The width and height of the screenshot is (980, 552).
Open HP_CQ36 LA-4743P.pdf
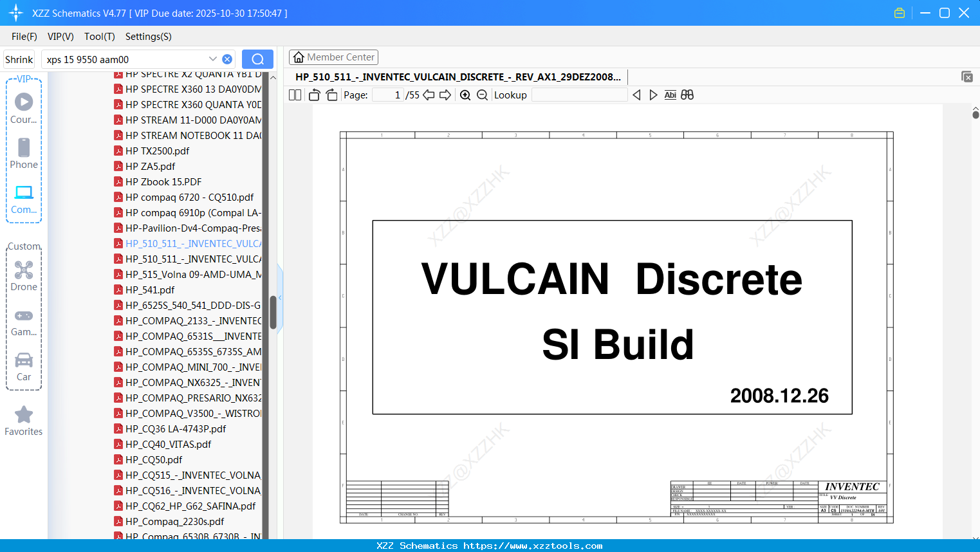(176, 428)
